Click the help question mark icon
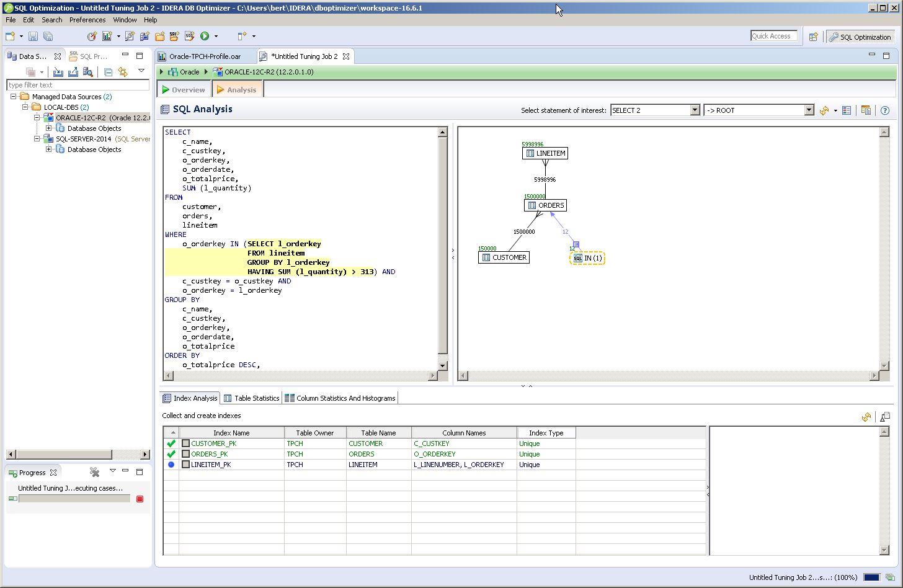Viewport: 903px width, 588px height. click(885, 110)
